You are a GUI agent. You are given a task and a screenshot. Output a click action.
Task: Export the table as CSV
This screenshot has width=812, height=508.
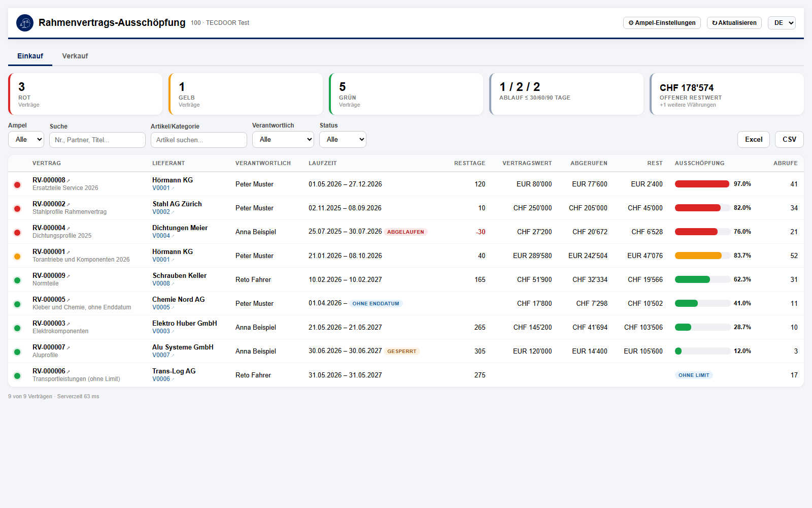[x=789, y=139]
